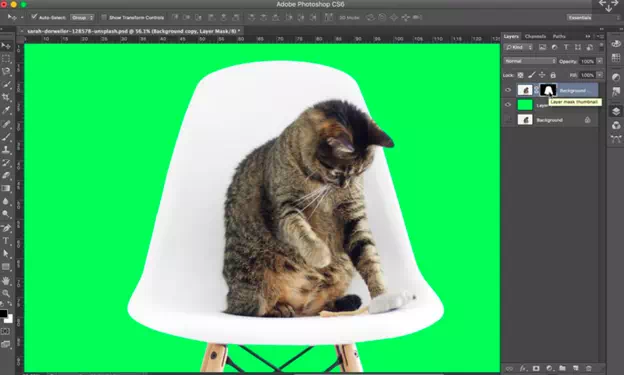Viewport: 624px width, 375px height.
Task: Toggle Quick Mask mode in toolbox
Action: (x=6, y=331)
